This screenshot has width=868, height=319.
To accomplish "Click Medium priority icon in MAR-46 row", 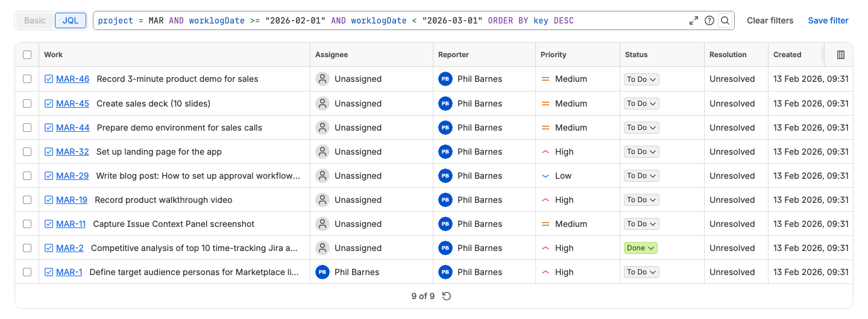I will click(546, 79).
